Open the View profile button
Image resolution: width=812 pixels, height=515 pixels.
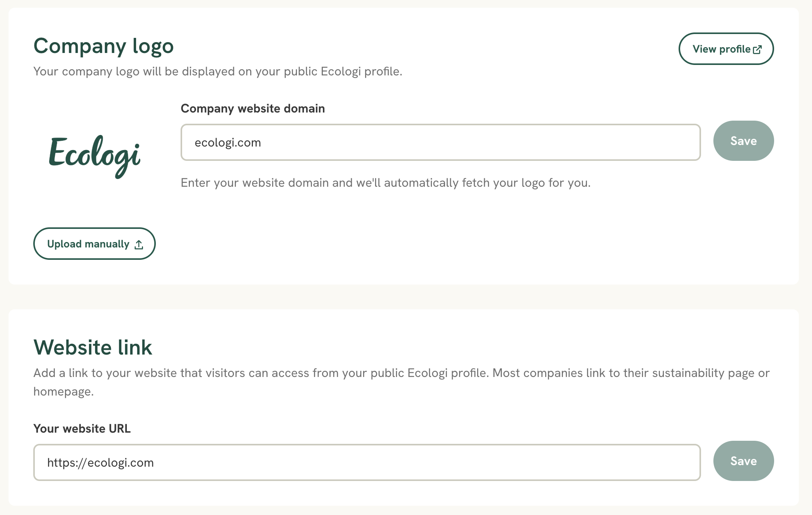(726, 49)
